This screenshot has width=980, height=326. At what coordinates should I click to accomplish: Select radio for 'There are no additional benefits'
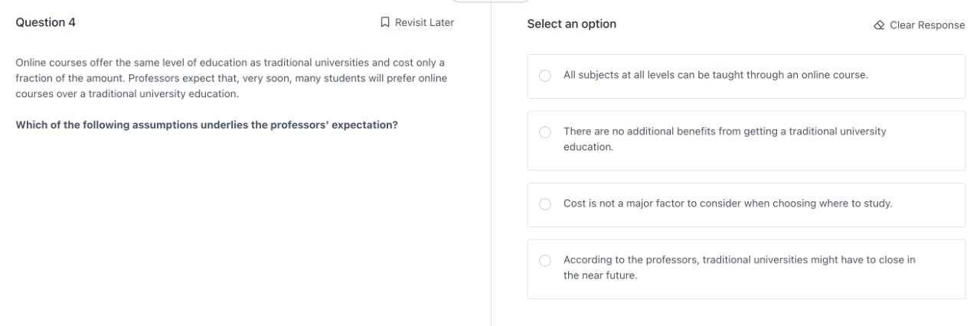pos(545,132)
